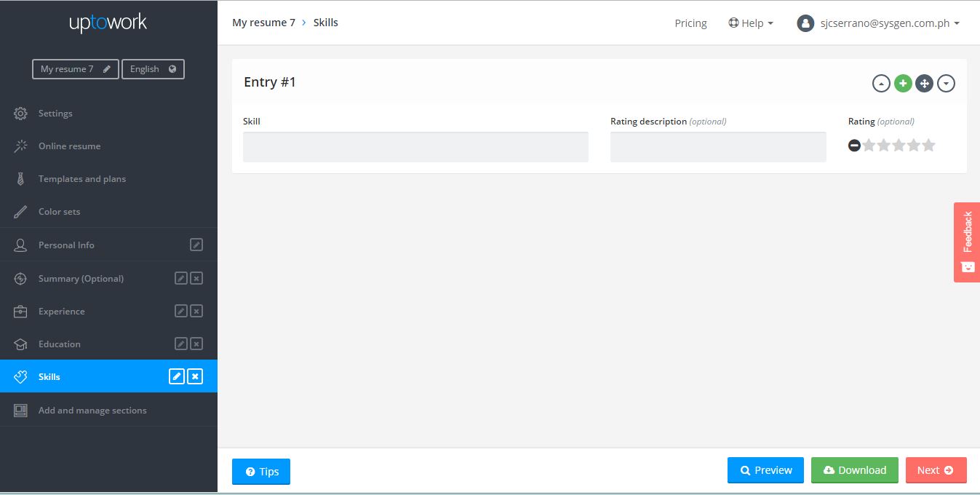Click the Entry #1 heading
Image resolution: width=980 pixels, height=495 pixels.
tap(270, 82)
